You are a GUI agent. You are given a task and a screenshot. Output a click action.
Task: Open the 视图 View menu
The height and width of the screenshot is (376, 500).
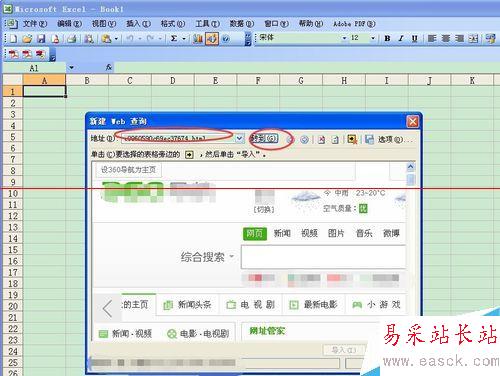[104, 24]
